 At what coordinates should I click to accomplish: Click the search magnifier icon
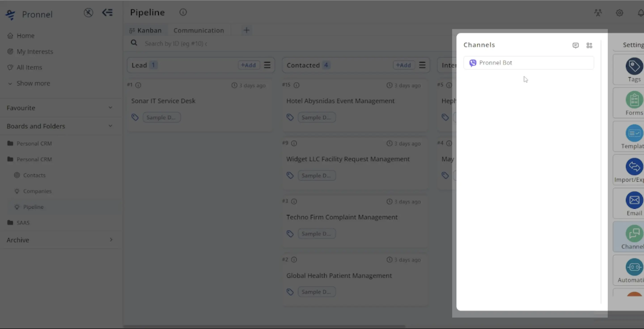134,43
